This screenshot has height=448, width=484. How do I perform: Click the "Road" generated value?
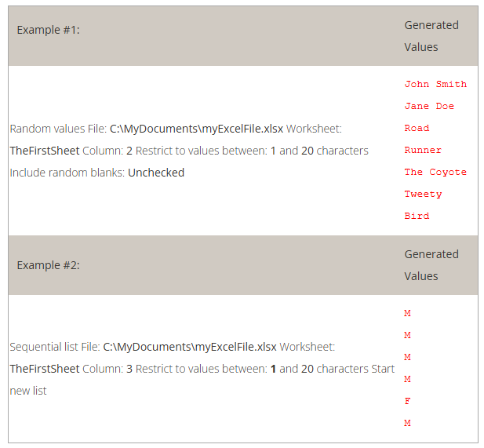click(x=417, y=128)
